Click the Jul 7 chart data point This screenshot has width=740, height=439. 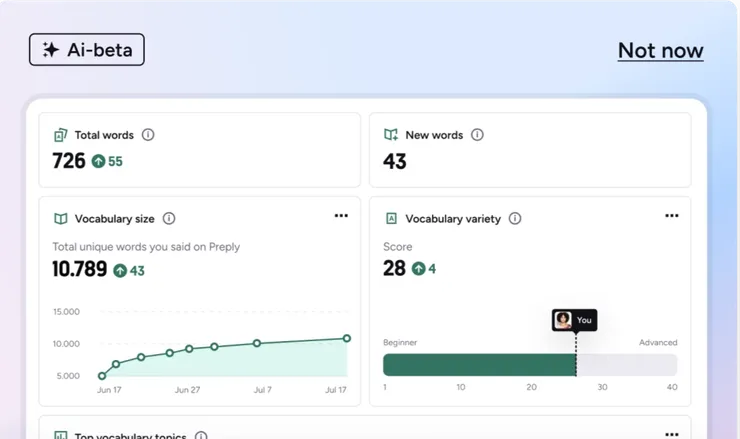point(257,343)
